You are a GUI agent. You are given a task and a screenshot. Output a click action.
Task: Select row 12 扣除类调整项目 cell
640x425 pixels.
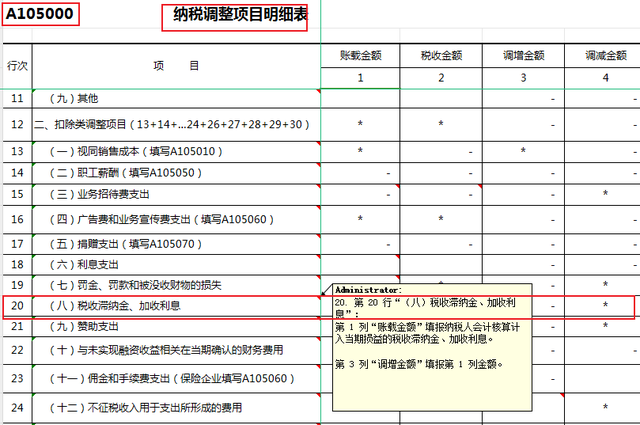tap(176, 125)
